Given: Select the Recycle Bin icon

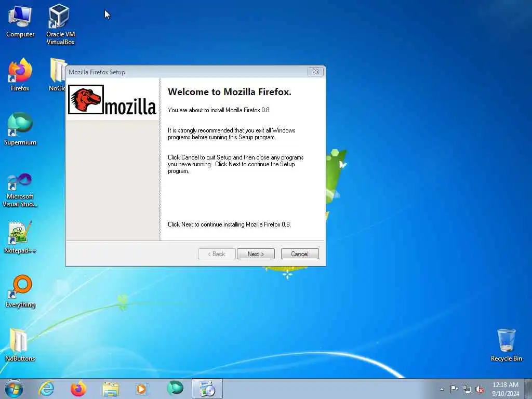Looking at the screenshot, I should point(506,345).
